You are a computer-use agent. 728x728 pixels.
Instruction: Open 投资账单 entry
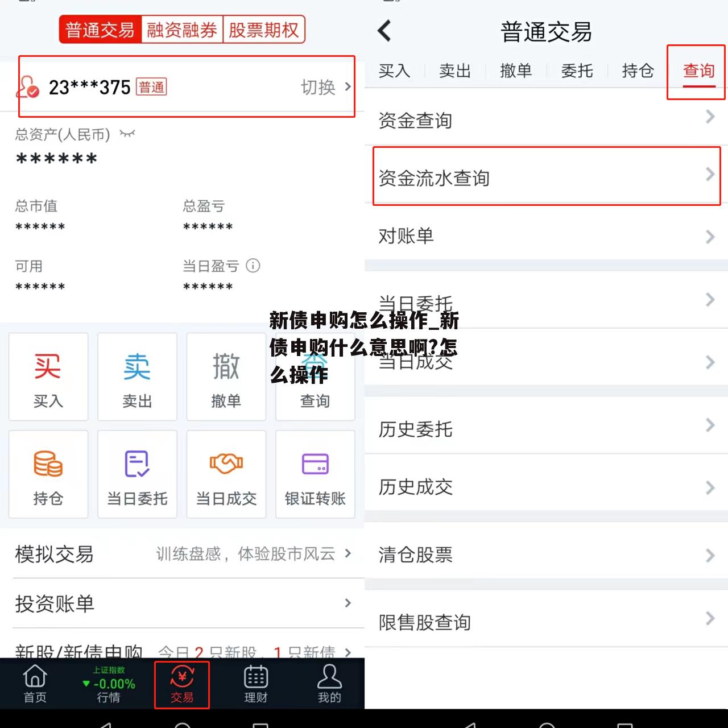point(183,603)
